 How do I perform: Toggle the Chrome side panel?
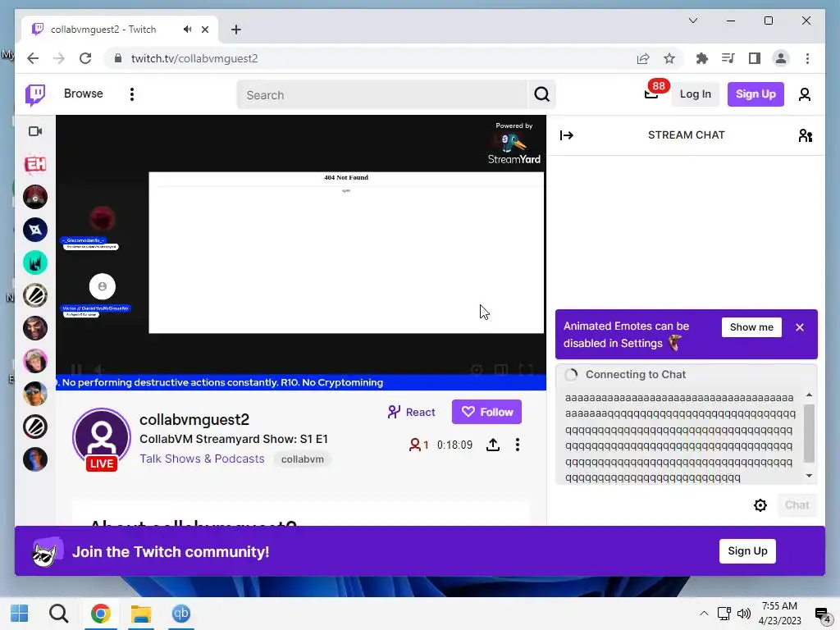coord(755,58)
